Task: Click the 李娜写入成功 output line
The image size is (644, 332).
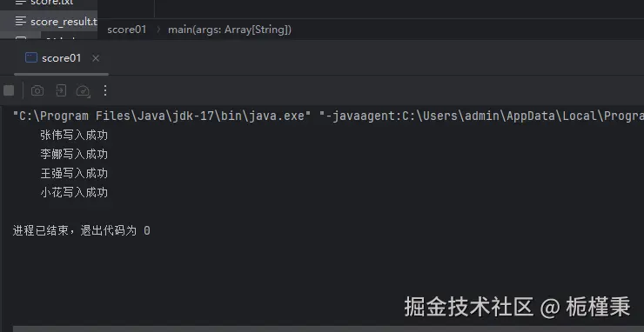Action: pos(74,155)
